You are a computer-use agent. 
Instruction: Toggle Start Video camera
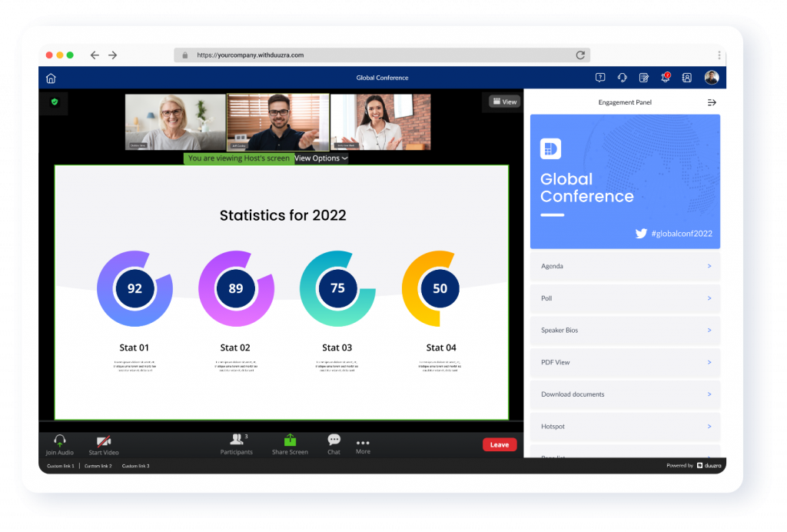pyautogui.click(x=104, y=441)
